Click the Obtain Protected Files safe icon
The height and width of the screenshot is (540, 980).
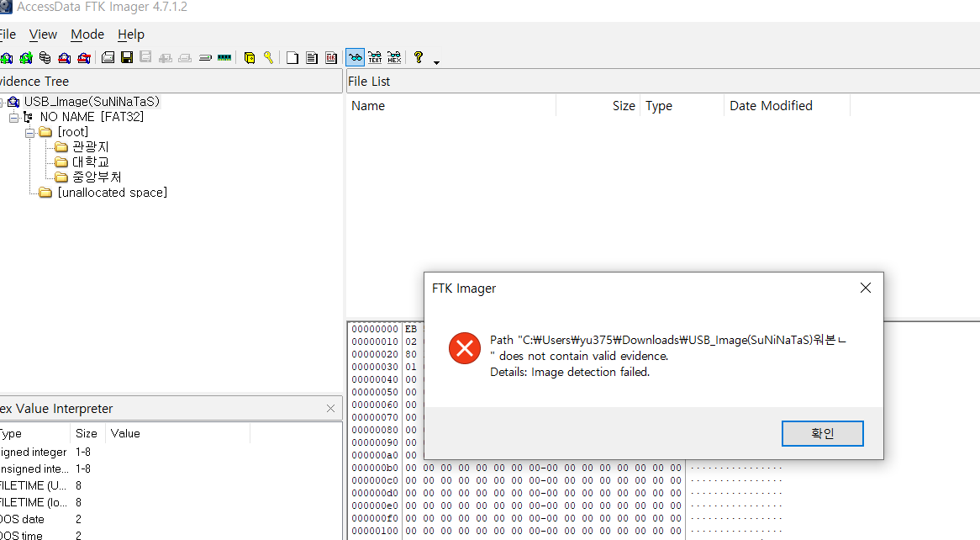[x=250, y=57]
